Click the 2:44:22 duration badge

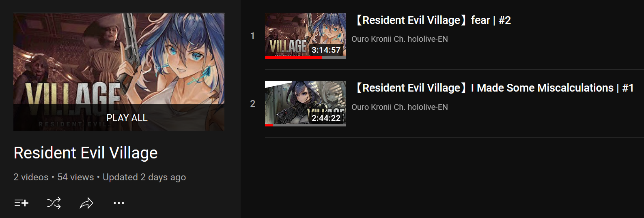point(326,118)
